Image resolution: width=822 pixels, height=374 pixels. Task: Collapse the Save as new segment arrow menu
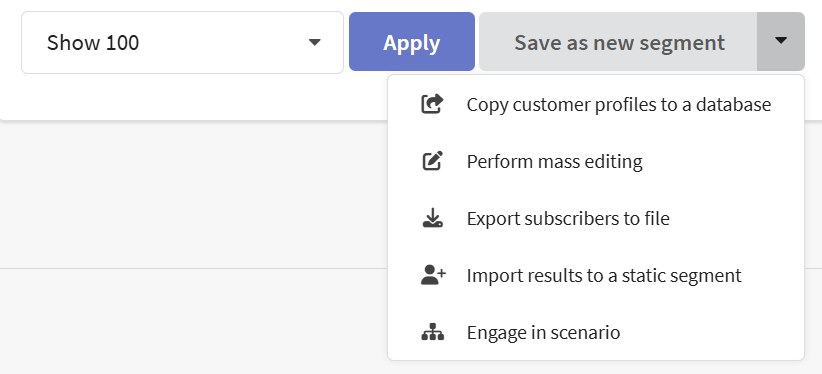pos(781,41)
